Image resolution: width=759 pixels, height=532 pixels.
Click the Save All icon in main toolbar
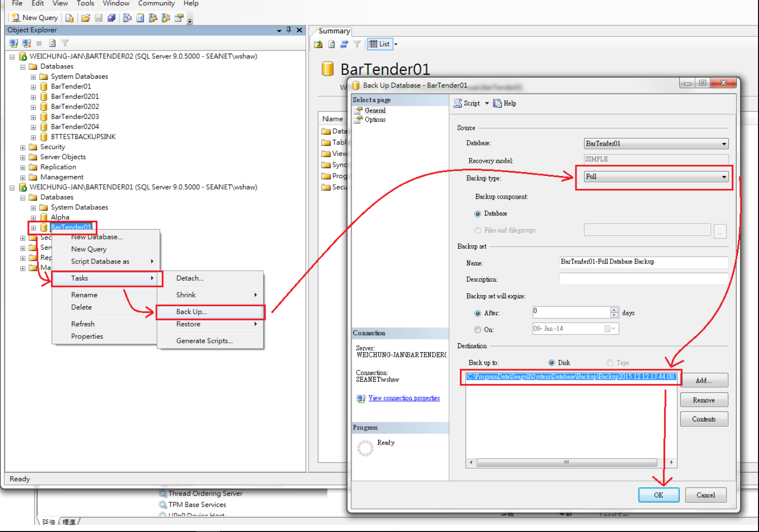tap(111, 18)
